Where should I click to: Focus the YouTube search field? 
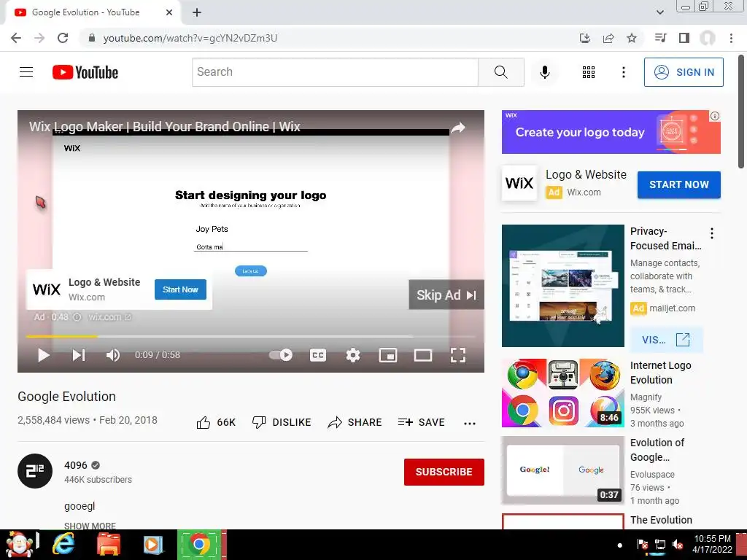(x=336, y=72)
